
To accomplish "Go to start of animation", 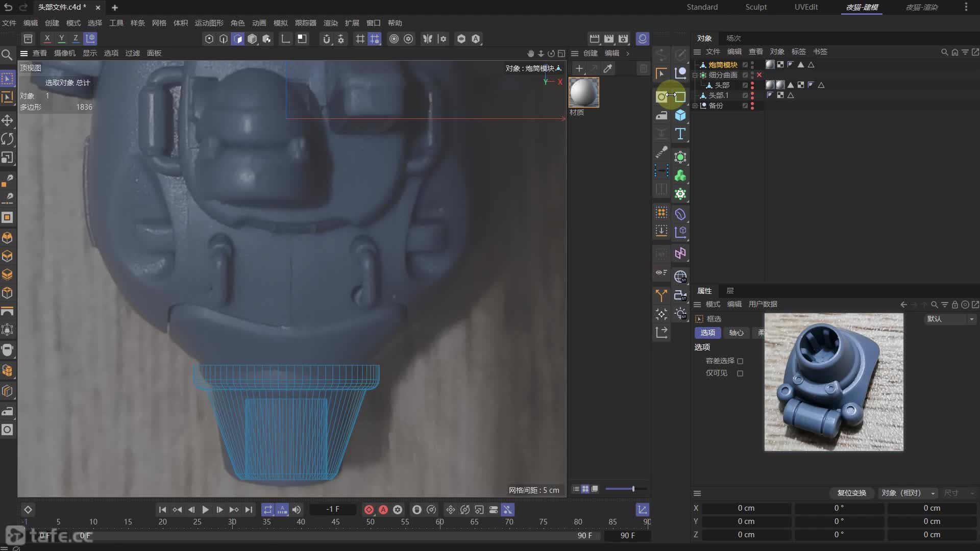I will pos(162,510).
